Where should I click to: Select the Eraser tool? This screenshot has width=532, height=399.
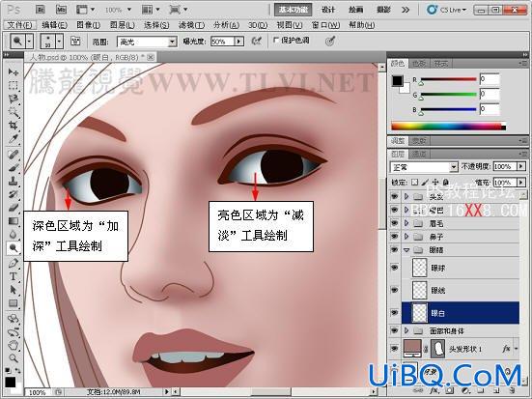point(14,208)
